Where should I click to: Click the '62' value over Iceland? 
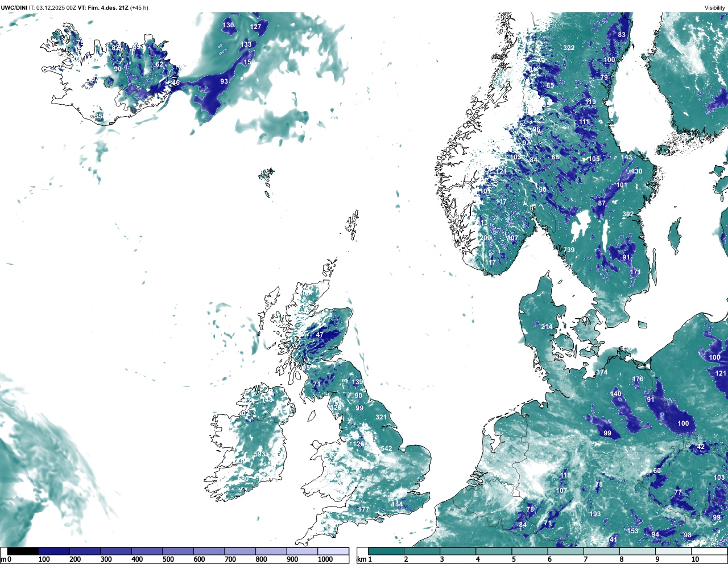tap(159, 64)
